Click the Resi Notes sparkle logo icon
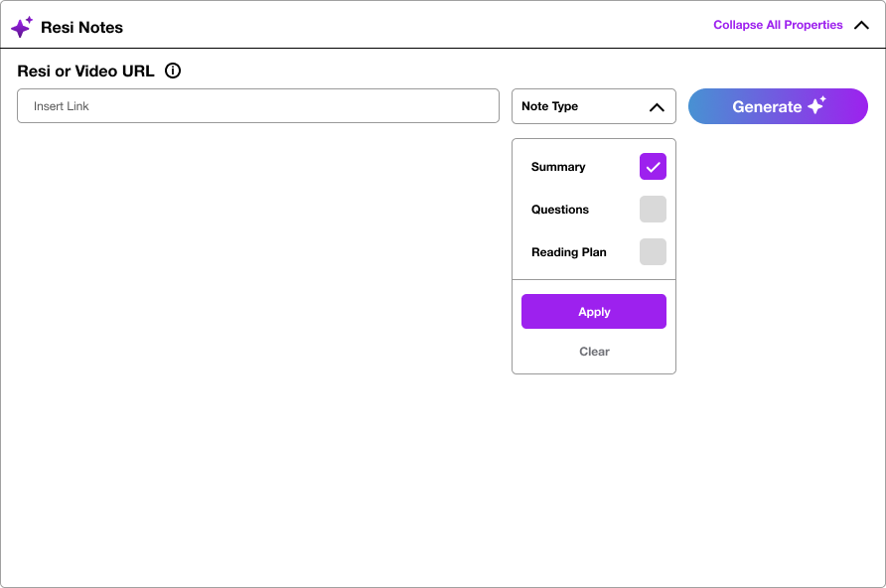The image size is (886, 588). click(22, 27)
